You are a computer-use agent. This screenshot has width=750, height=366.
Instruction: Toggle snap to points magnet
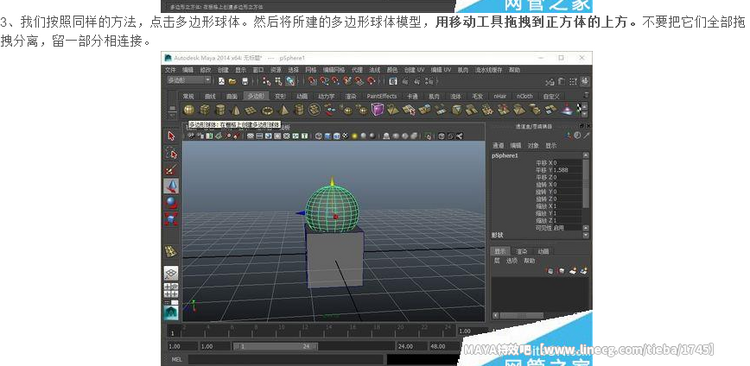[x=336, y=81]
